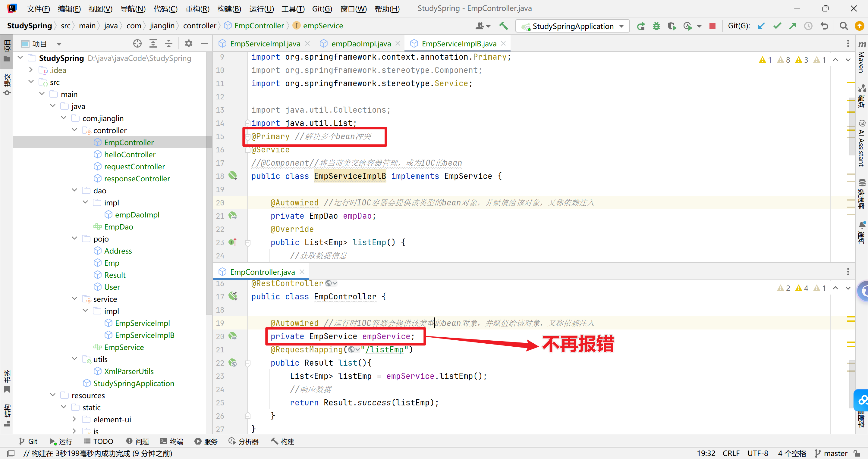Collapse the controller folder in tree
This screenshot has height=459, width=868.
click(74, 130)
